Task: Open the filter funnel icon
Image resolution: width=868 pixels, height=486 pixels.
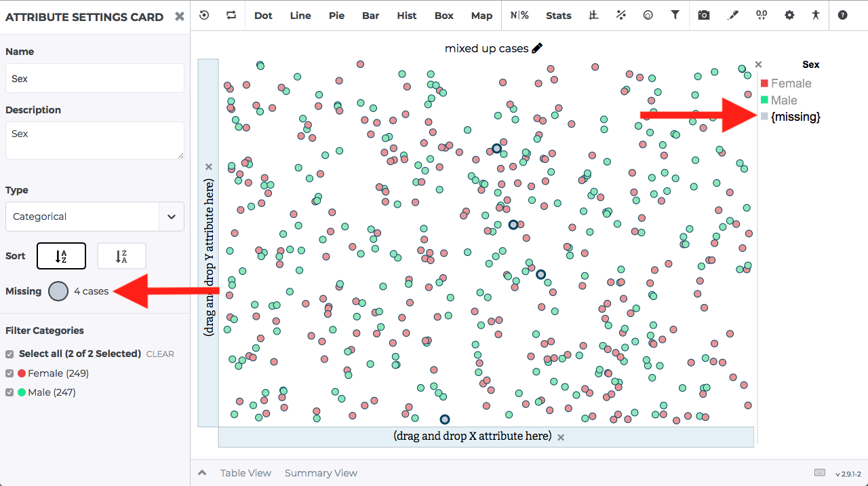Action: [x=675, y=15]
